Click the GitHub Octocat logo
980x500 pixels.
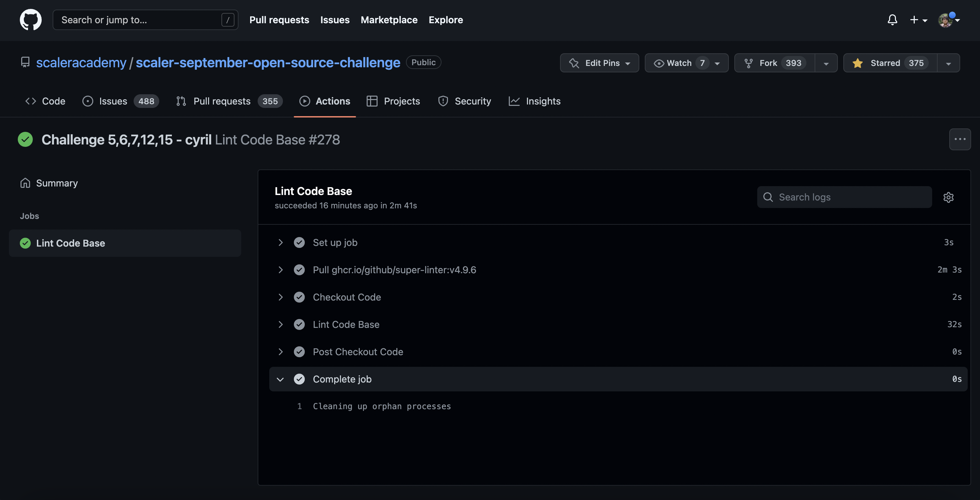click(x=30, y=20)
